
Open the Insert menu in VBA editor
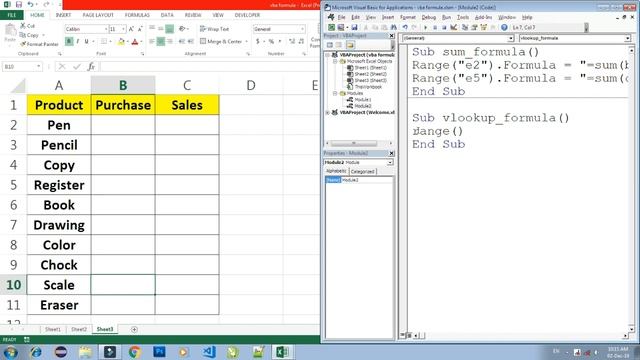(x=388, y=18)
